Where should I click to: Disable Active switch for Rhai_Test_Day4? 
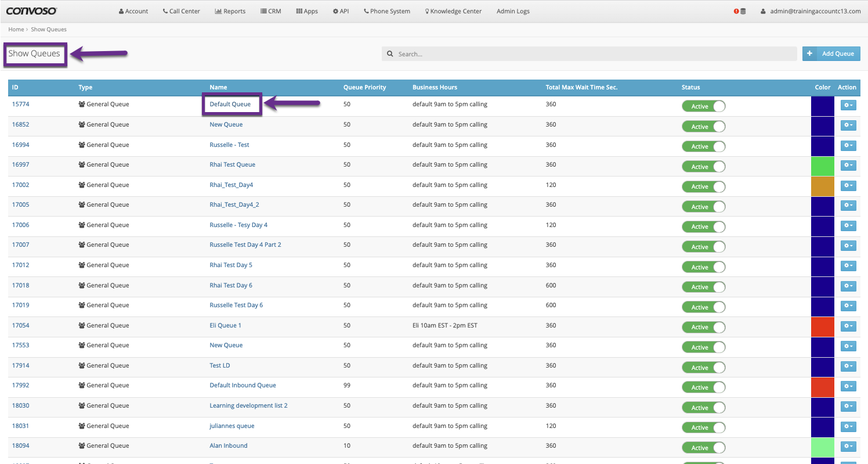click(x=703, y=186)
